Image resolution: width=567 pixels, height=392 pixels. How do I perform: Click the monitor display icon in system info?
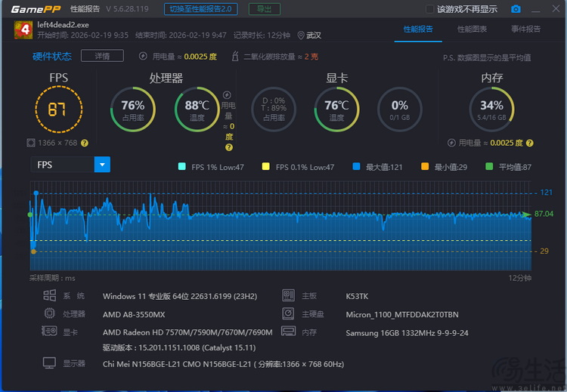[49, 363]
